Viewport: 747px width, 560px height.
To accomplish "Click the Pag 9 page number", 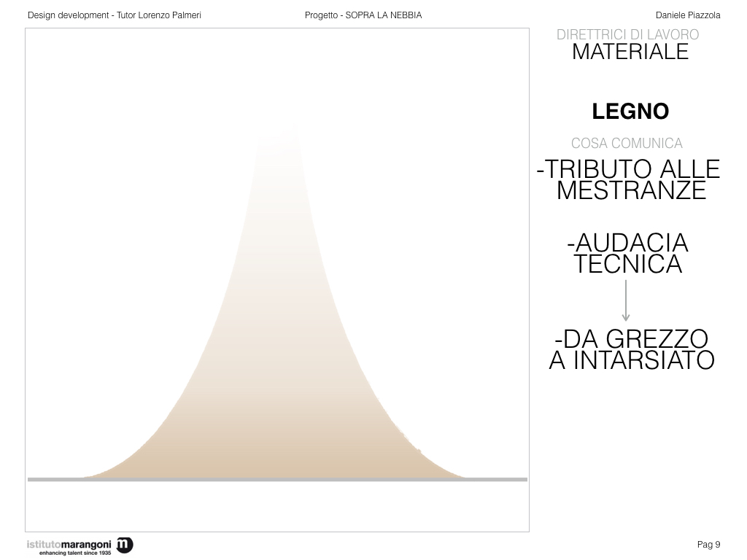I will click(x=708, y=545).
